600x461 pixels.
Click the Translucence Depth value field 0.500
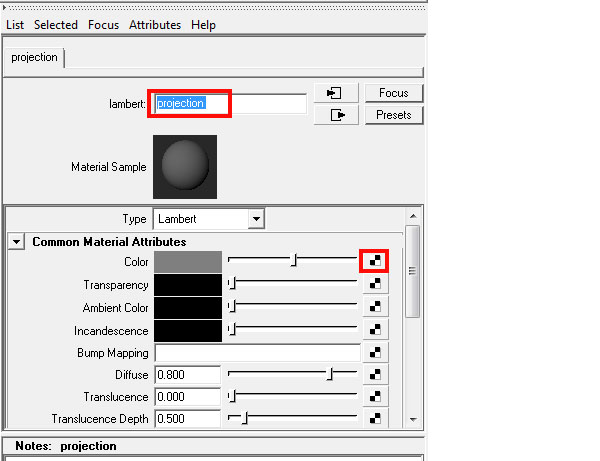click(x=188, y=419)
